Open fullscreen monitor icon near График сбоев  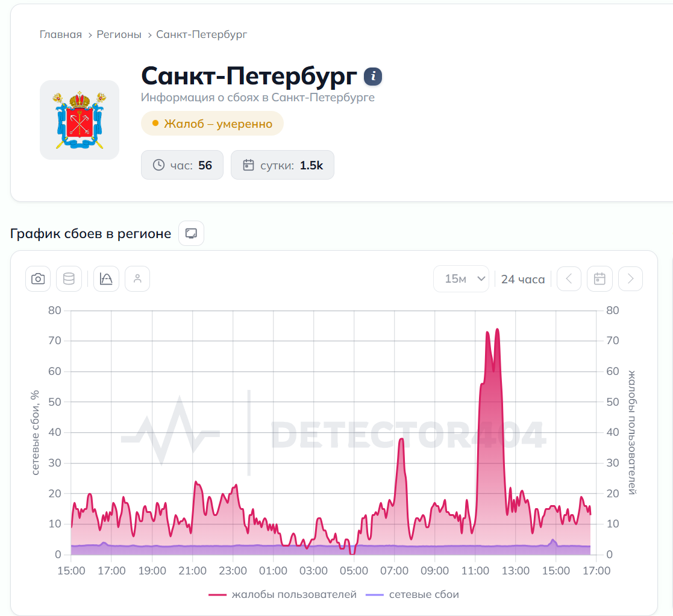(x=191, y=233)
